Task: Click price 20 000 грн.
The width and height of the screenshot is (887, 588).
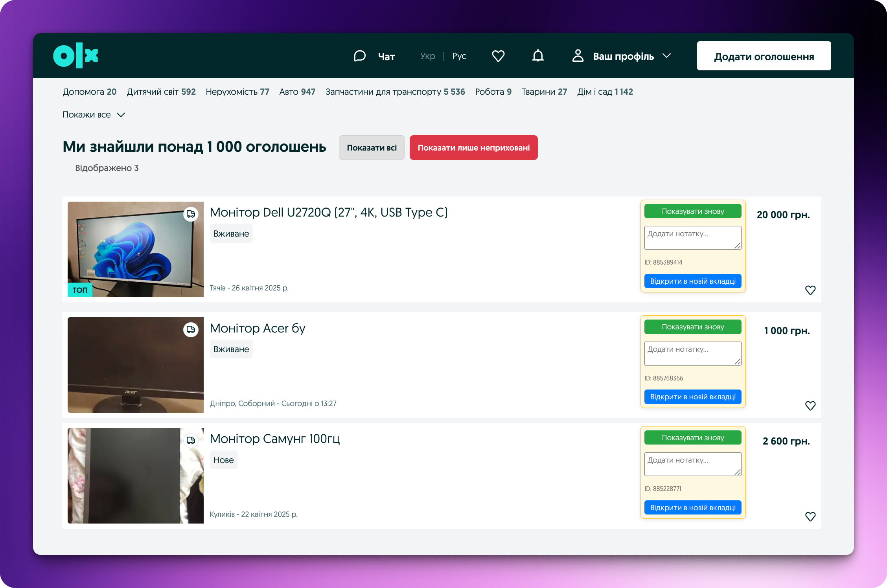Action: [x=783, y=215]
